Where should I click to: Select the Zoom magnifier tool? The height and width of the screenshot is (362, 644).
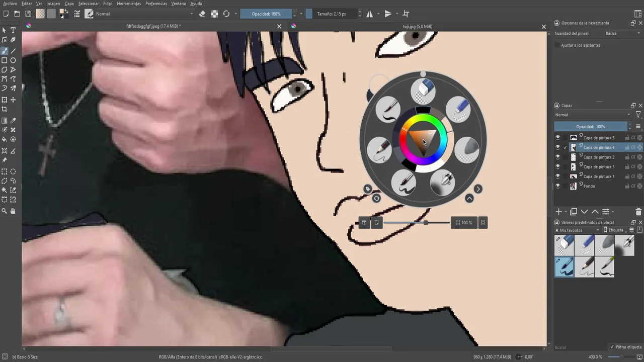point(5,211)
